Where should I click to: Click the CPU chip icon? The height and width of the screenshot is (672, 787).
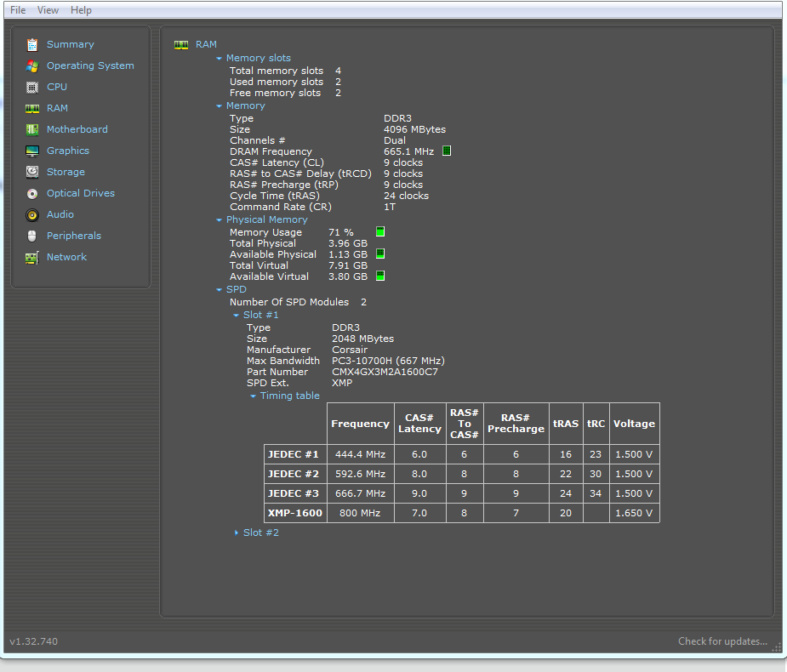point(32,87)
